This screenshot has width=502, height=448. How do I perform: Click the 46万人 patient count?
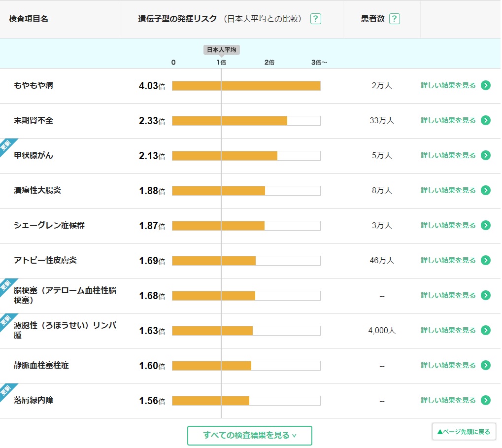[x=383, y=261]
